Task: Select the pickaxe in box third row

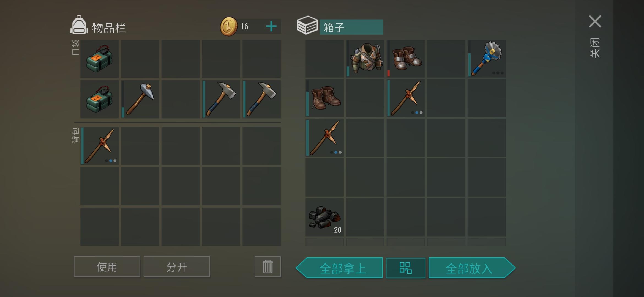Action: pyautogui.click(x=325, y=138)
